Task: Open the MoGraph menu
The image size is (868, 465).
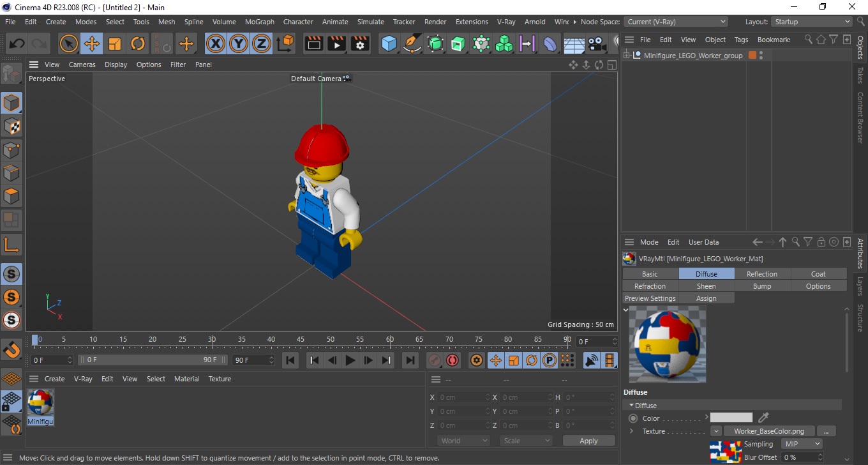Action: pos(260,22)
